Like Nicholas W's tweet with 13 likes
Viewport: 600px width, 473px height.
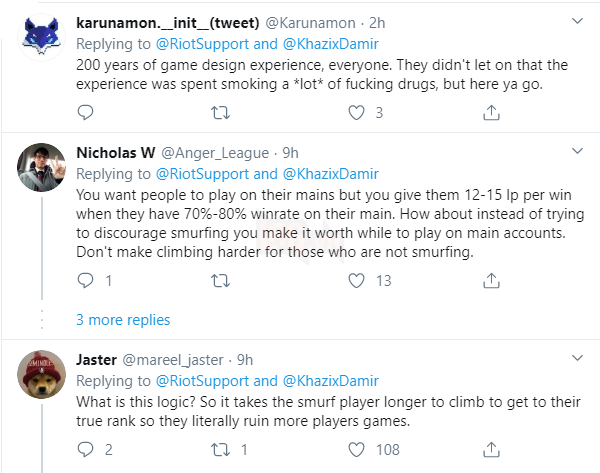pos(355,281)
